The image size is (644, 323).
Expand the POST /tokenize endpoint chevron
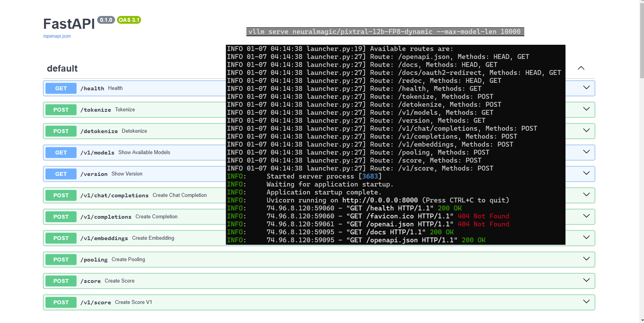586,109
